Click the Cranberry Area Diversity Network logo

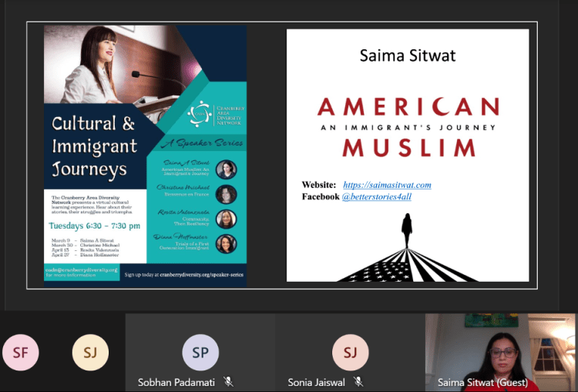pyautogui.click(x=216, y=115)
